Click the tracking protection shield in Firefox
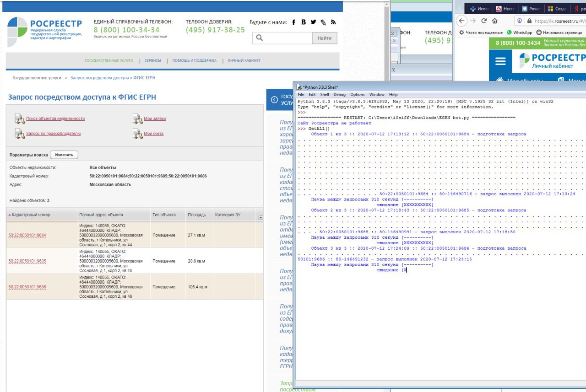Viewport: 586px width, 392px height. (x=519, y=21)
